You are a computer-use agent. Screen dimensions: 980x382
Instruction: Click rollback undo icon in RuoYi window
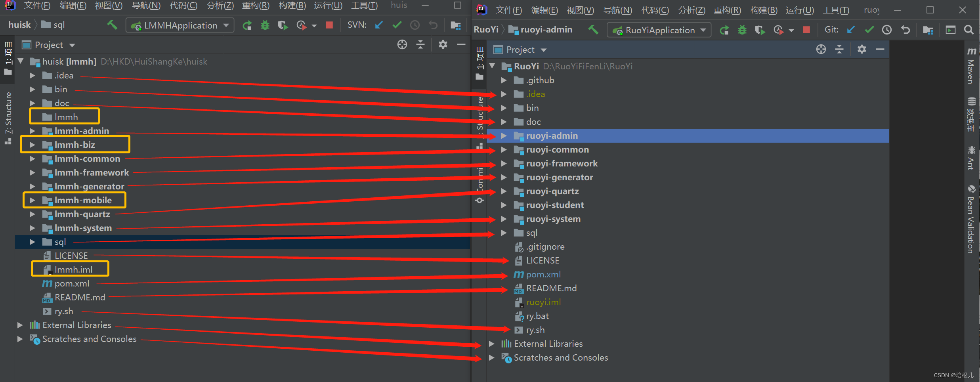pos(905,30)
